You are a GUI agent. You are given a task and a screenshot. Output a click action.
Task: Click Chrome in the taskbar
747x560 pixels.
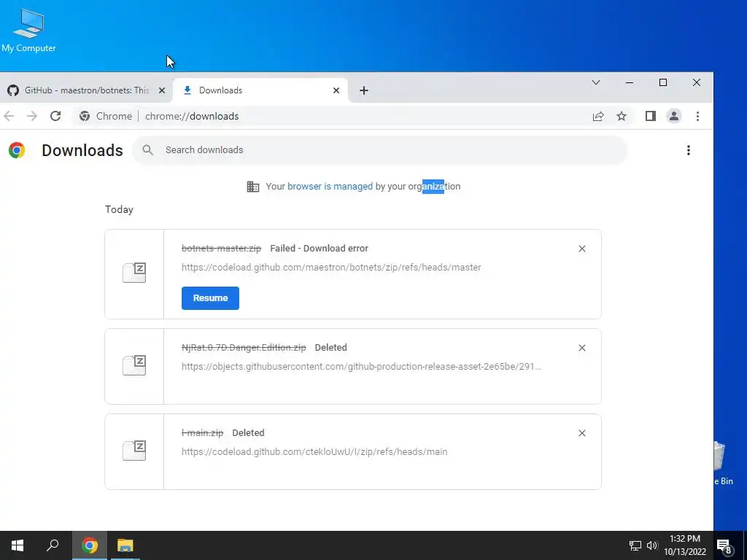click(x=90, y=545)
